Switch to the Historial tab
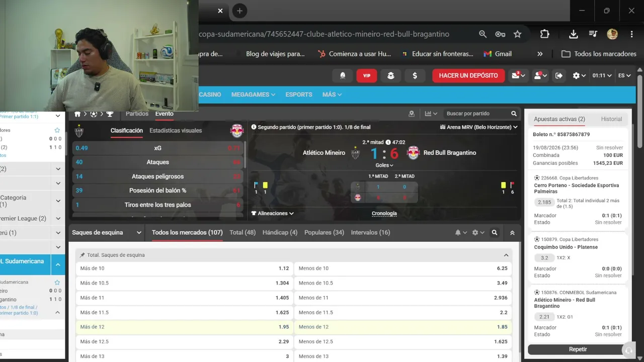This screenshot has height=362, width=644. [611, 119]
